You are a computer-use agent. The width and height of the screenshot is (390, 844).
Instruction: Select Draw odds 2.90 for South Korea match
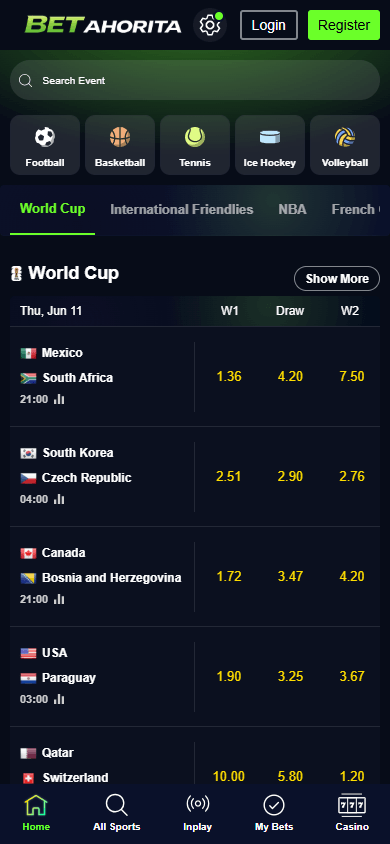click(x=290, y=476)
